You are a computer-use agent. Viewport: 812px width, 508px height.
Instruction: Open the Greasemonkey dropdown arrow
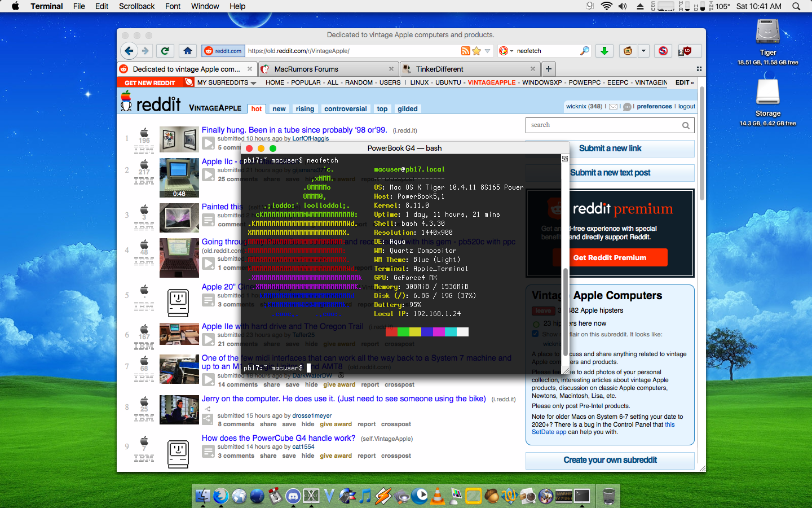tap(643, 51)
